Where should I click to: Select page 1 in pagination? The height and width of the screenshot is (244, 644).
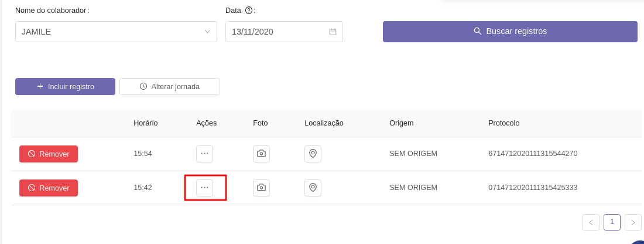[x=612, y=222]
